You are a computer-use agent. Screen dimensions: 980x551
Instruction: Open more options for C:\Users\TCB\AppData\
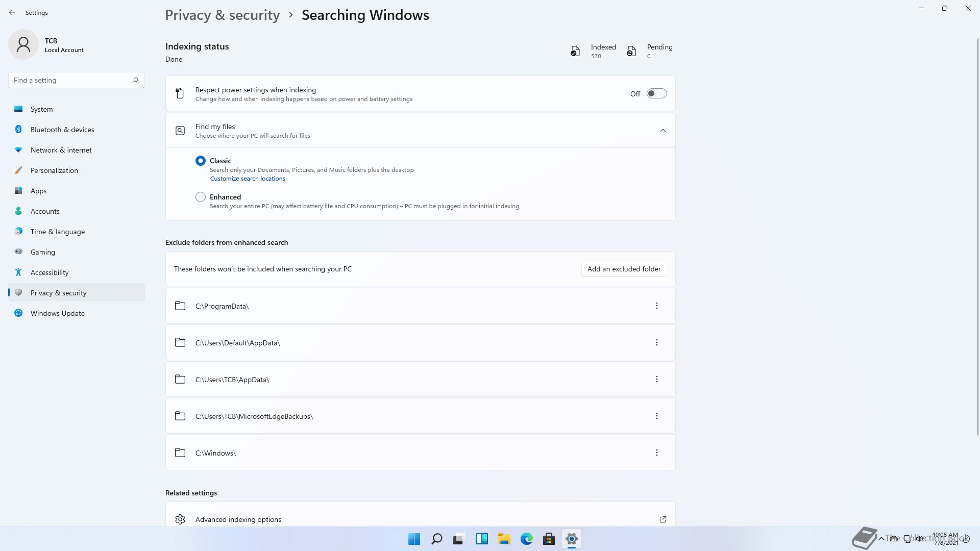[x=656, y=379]
